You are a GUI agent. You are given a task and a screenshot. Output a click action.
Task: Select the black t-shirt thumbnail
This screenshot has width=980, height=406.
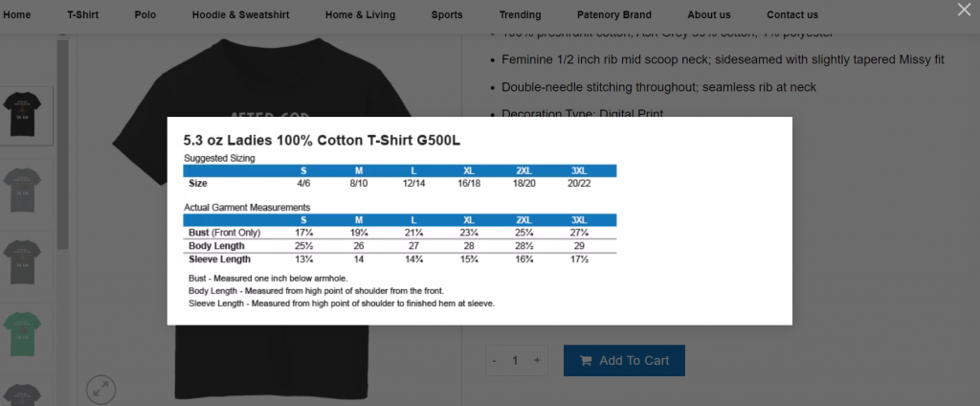click(x=23, y=116)
